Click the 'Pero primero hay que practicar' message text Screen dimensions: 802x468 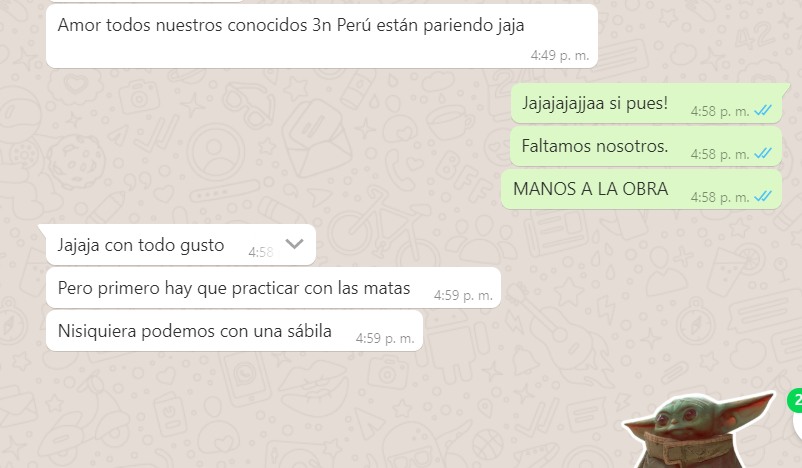click(234, 288)
